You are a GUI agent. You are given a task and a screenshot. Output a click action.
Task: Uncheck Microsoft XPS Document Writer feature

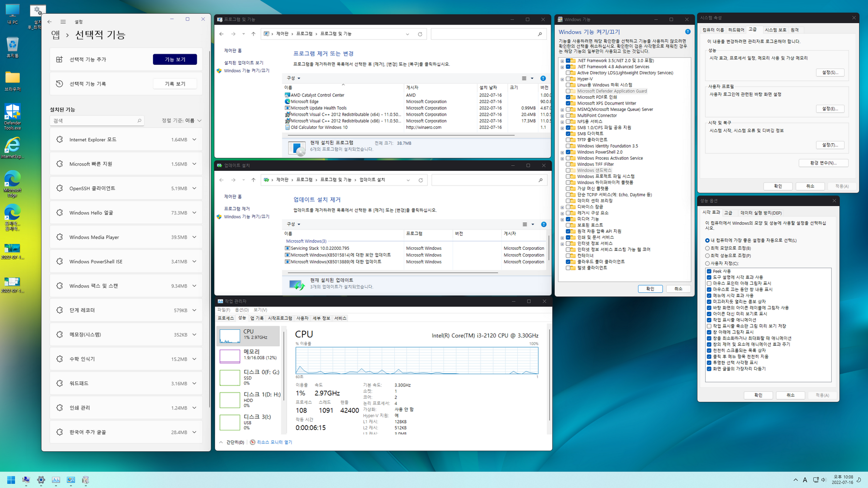pos(568,104)
